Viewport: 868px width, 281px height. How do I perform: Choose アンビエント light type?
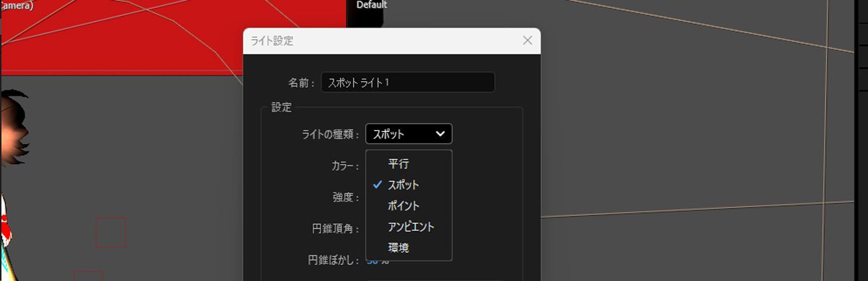[409, 227]
